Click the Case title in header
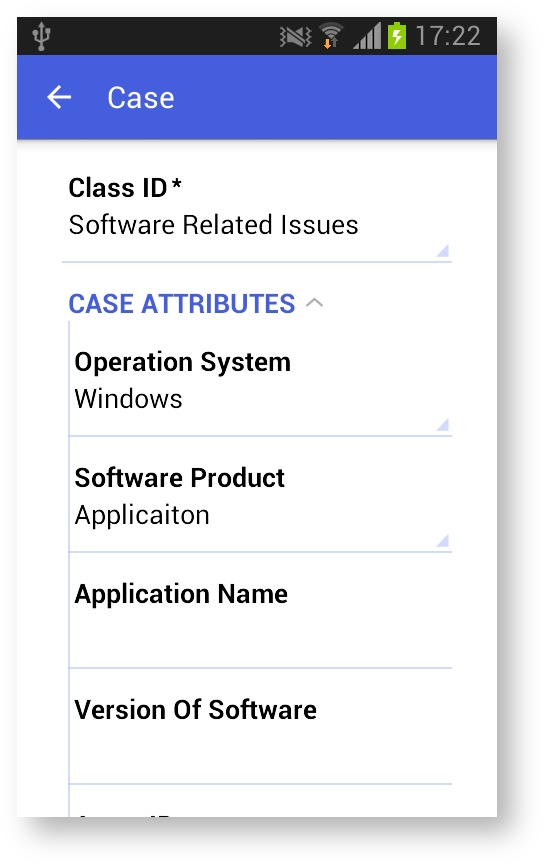This screenshot has height=865, width=545. point(141,98)
